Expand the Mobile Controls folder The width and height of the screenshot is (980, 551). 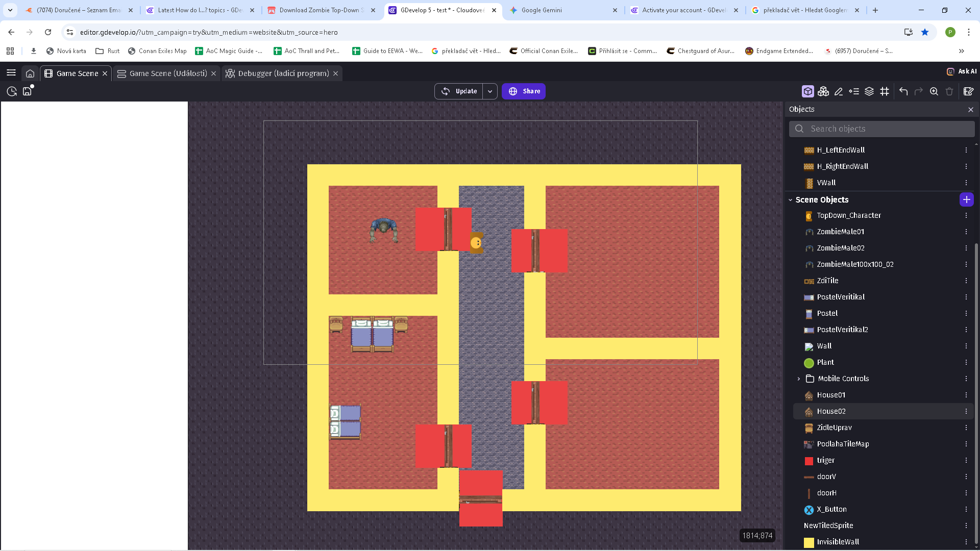pos(799,379)
